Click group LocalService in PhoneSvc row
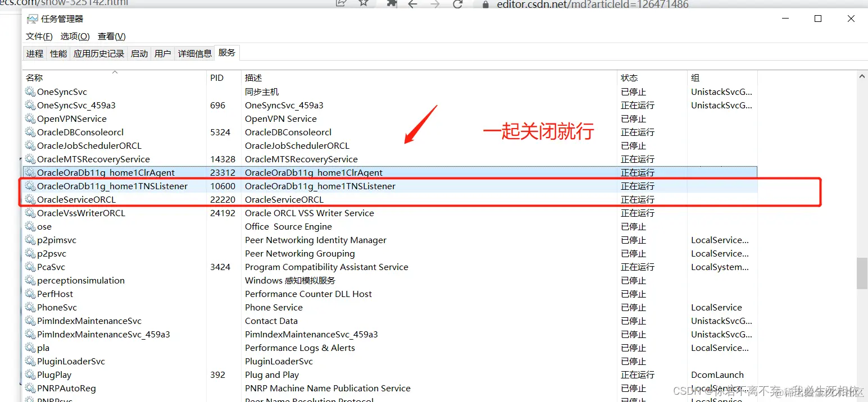 tap(716, 307)
